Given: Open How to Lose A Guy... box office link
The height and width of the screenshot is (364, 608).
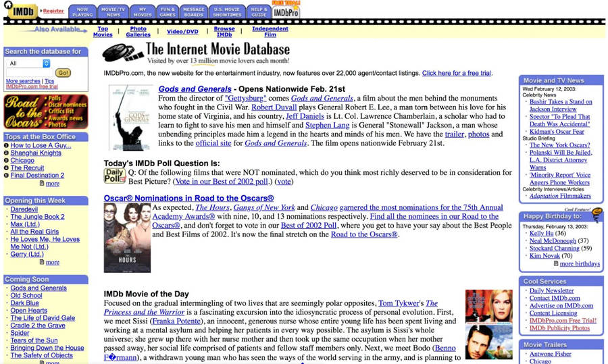Looking at the screenshot, I should tap(41, 145).
